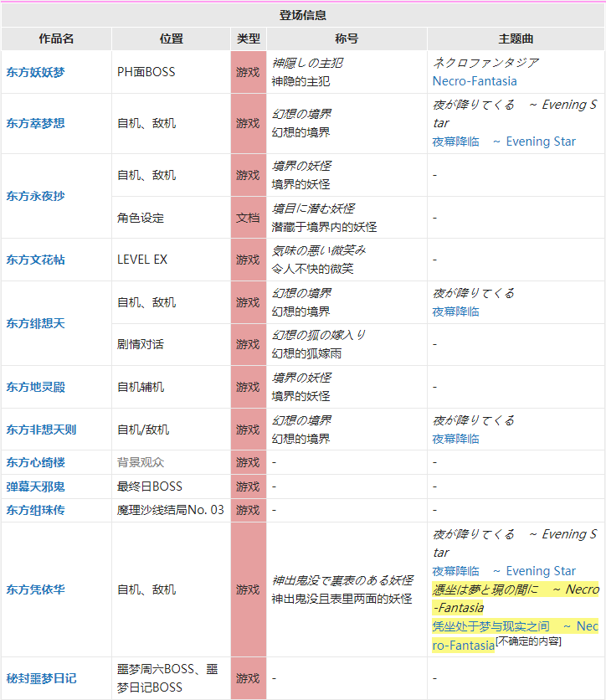The image size is (606, 700).
Task: Open the 东方妖妖梦 work link
Action: 35,72
